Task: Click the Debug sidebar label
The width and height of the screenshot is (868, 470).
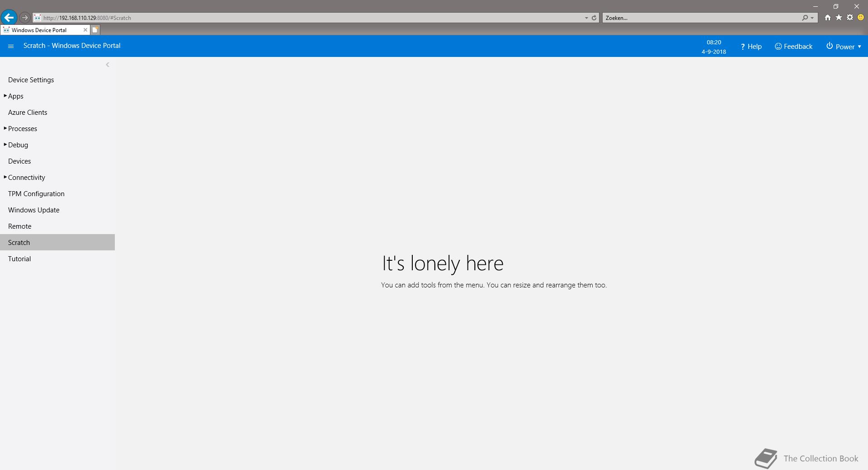Action: [x=18, y=145]
